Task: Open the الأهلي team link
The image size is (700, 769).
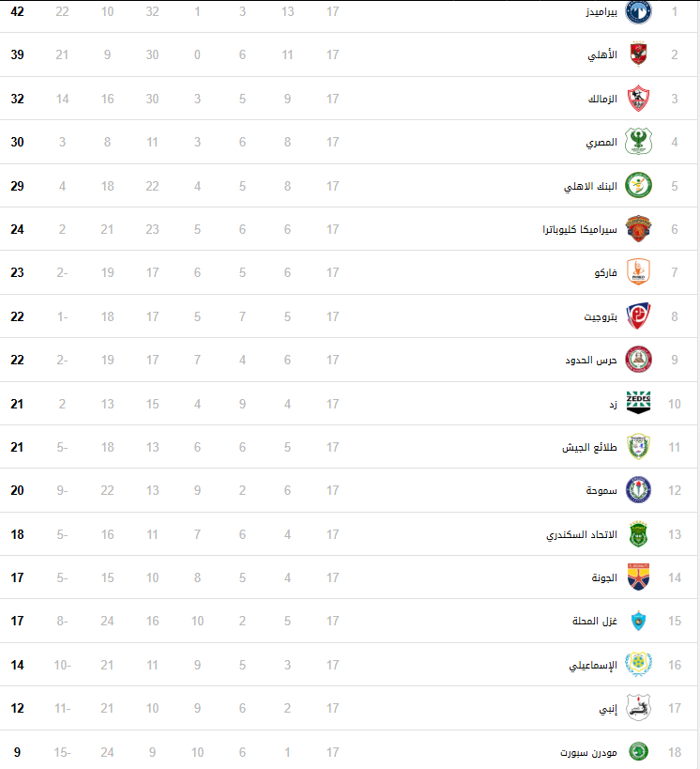Action: tap(602, 54)
